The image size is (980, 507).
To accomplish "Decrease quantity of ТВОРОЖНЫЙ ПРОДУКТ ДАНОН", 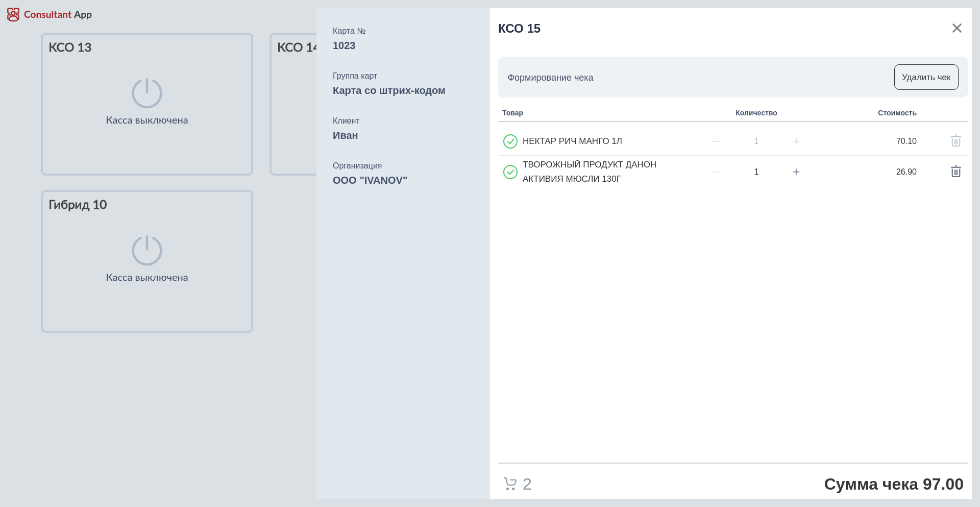I will point(716,172).
